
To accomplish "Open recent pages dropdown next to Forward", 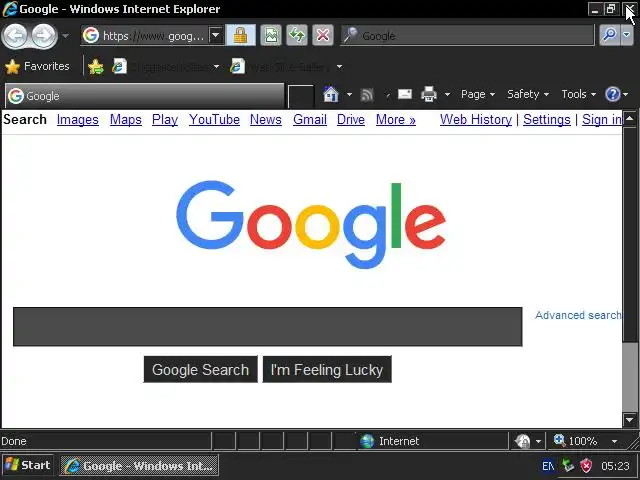I will pos(65,36).
